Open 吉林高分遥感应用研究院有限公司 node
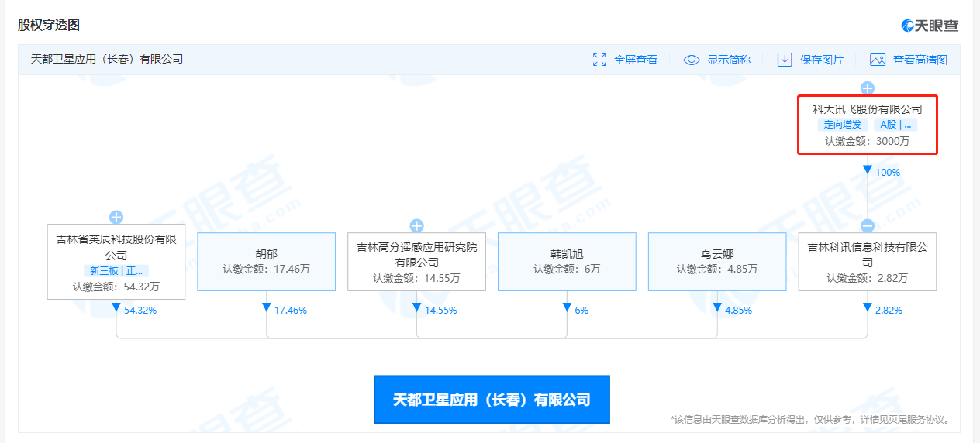980x443 pixels. pos(416,262)
